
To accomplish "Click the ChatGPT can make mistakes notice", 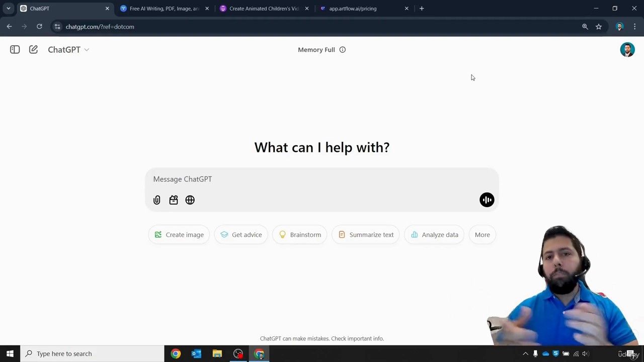I will coord(321,338).
